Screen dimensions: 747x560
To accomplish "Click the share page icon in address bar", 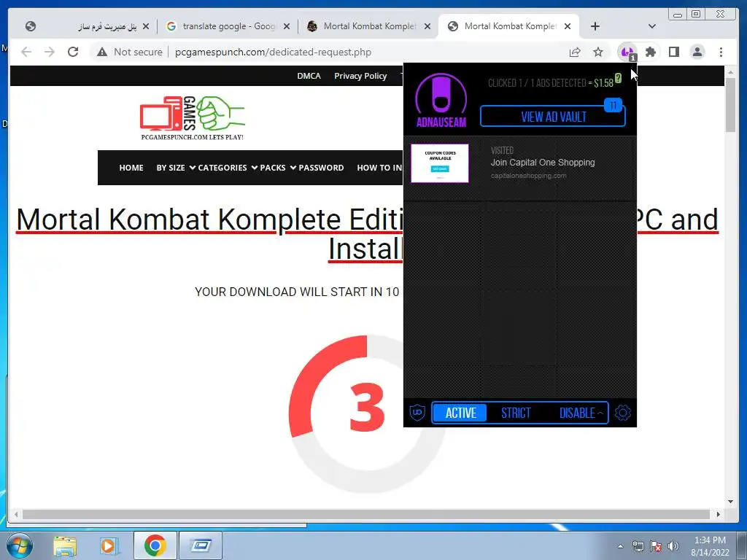I will [x=575, y=52].
